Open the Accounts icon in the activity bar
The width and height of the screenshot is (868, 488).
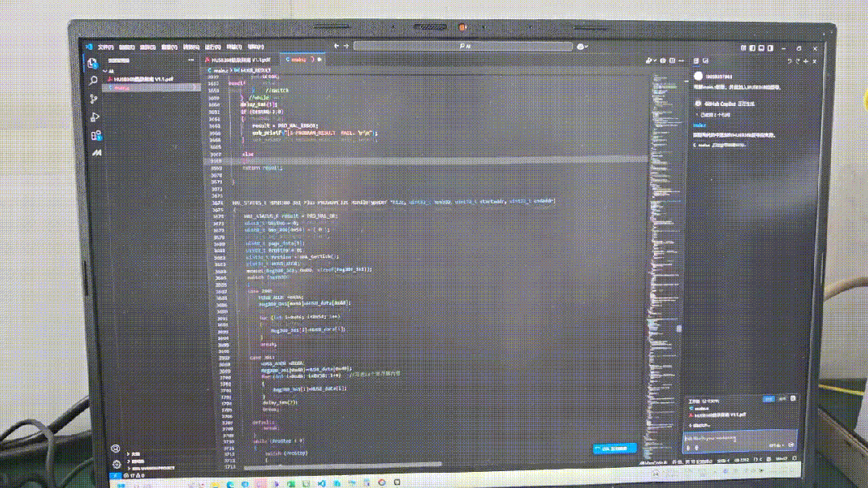[x=115, y=449]
